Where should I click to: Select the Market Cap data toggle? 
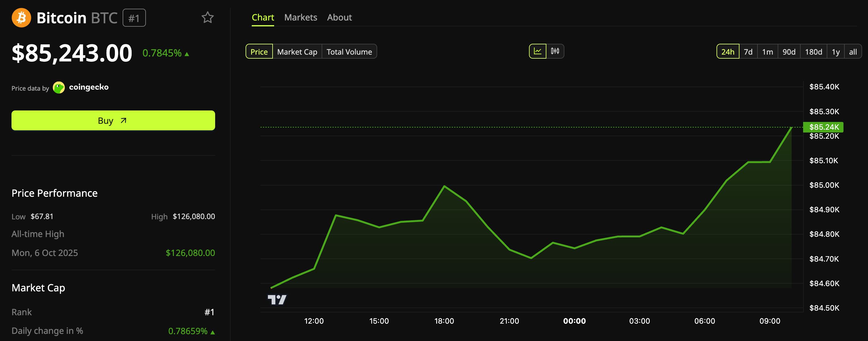pyautogui.click(x=297, y=52)
